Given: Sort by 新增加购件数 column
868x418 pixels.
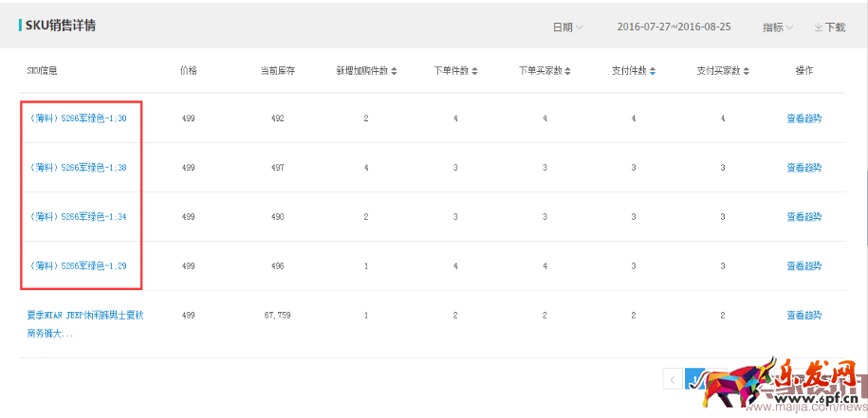Looking at the screenshot, I should pyautogui.click(x=366, y=71).
